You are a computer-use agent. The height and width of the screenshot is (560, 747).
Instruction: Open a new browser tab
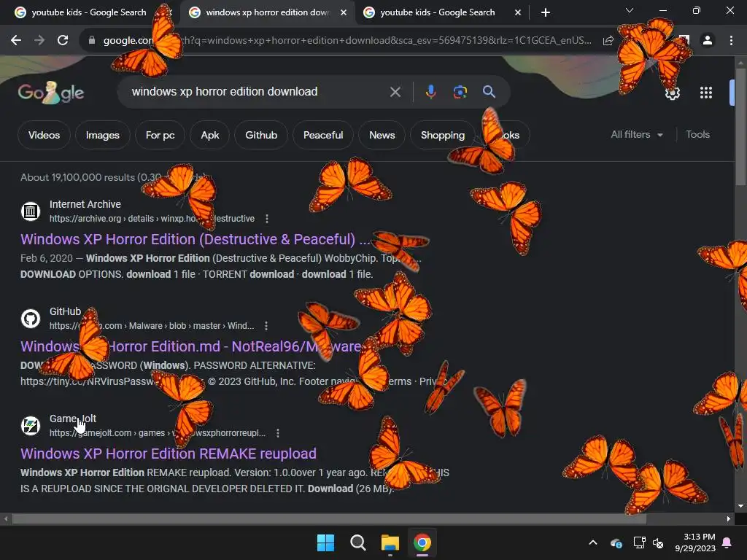546,12
